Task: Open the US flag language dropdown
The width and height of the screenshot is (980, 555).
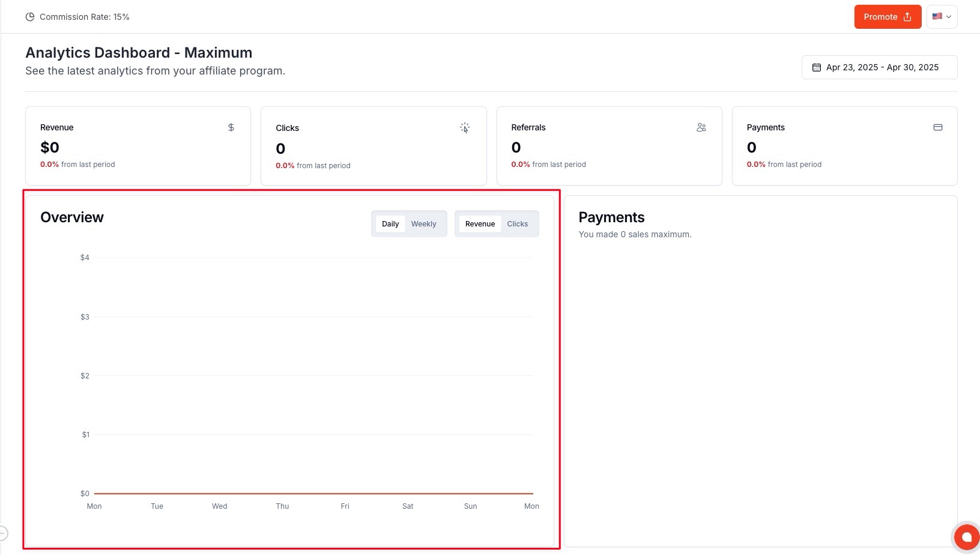Action: click(942, 17)
